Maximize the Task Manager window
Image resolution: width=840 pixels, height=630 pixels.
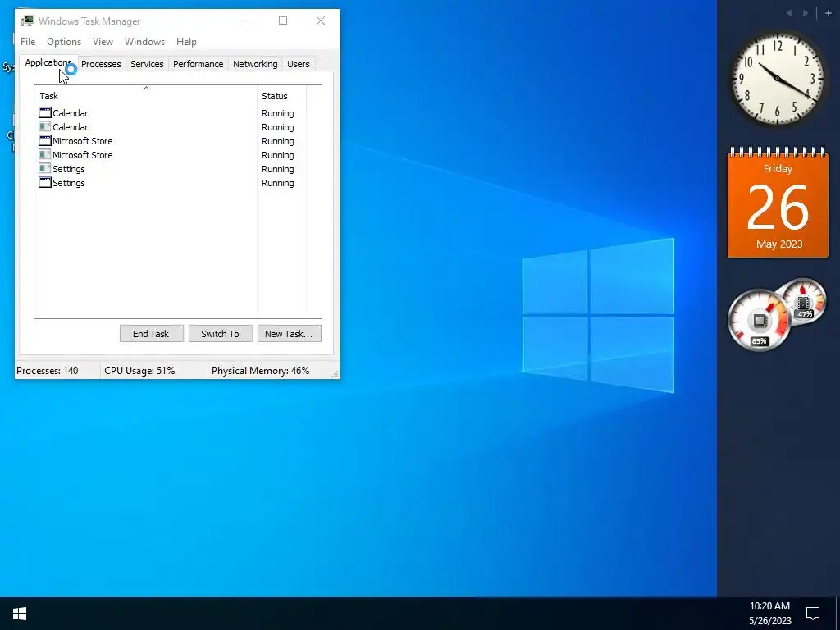(x=283, y=21)
